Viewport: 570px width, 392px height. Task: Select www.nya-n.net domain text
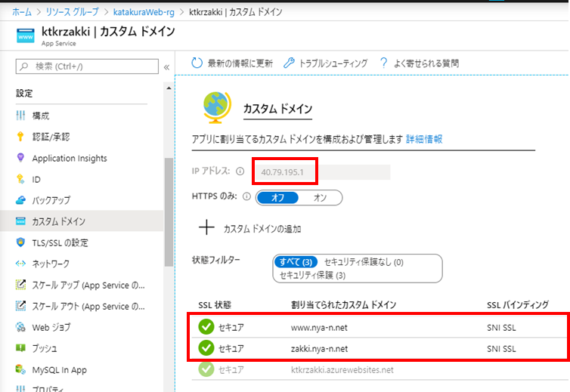tap(319, 327)
